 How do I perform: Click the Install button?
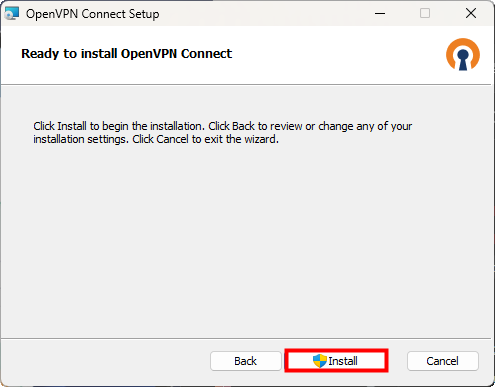[x=336, y=361]
